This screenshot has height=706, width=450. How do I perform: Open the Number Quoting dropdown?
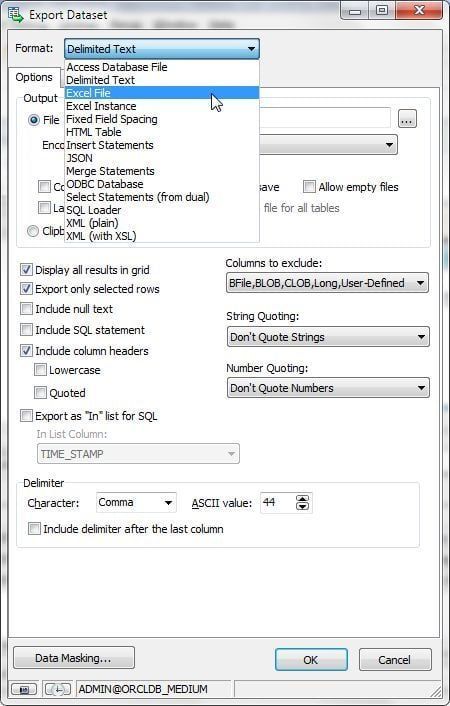click(328, 388)
